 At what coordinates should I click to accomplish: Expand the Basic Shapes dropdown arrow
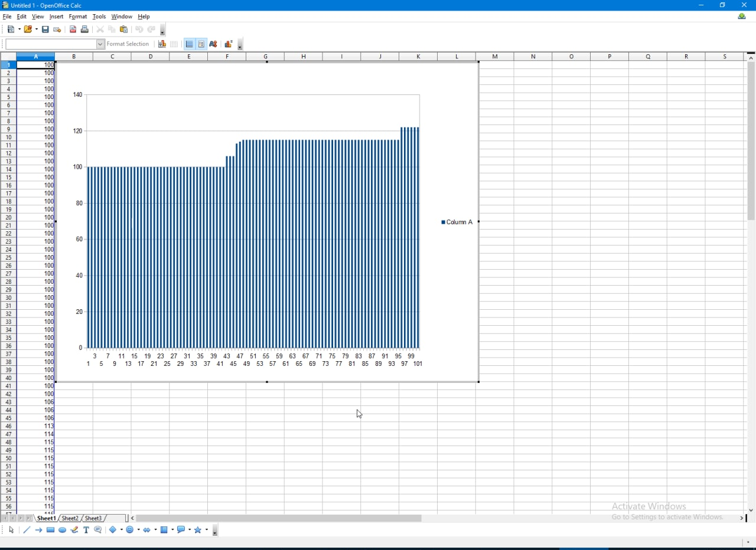click(120, 530)
